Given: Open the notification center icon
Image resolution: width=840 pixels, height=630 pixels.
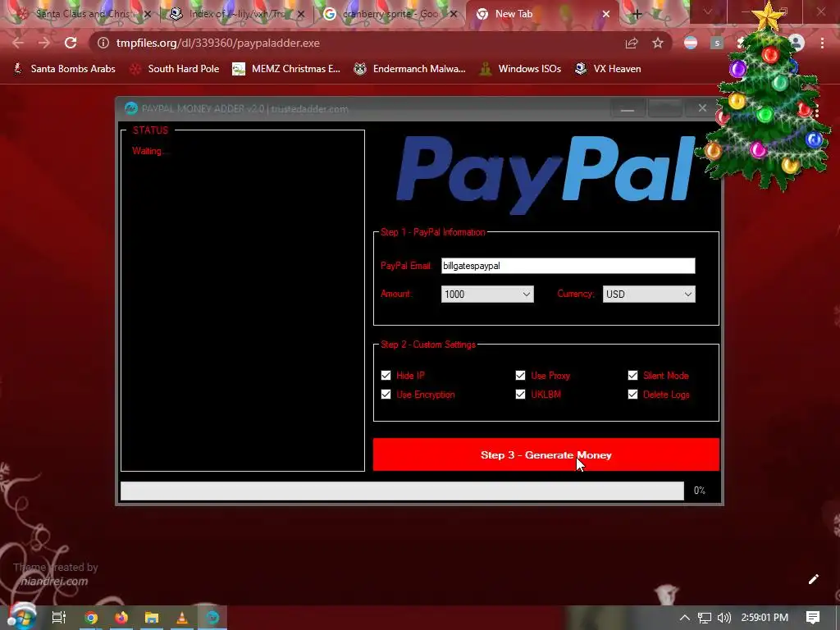Looking at the screenshot, I should click(x=813, y=618).
